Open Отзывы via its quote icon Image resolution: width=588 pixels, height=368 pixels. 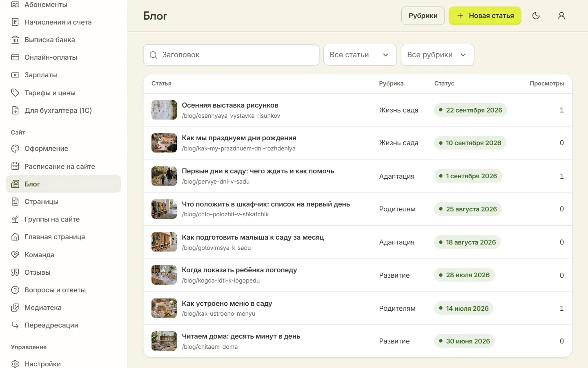coord(15,272)
